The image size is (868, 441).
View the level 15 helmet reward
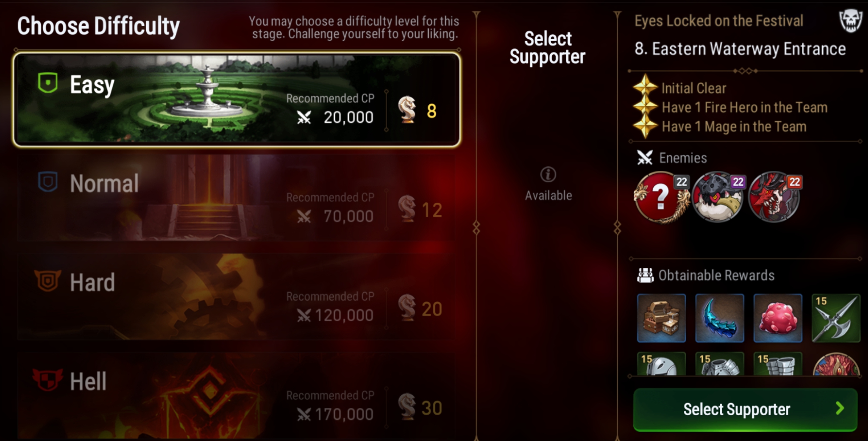tap(661, 364)
